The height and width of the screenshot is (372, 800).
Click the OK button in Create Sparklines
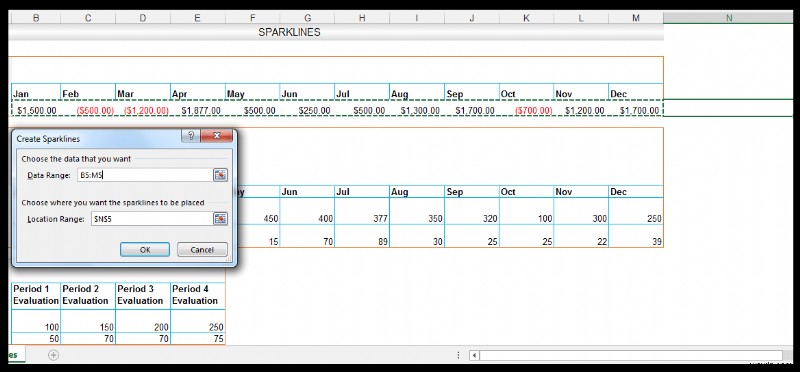tap(145, 250)
